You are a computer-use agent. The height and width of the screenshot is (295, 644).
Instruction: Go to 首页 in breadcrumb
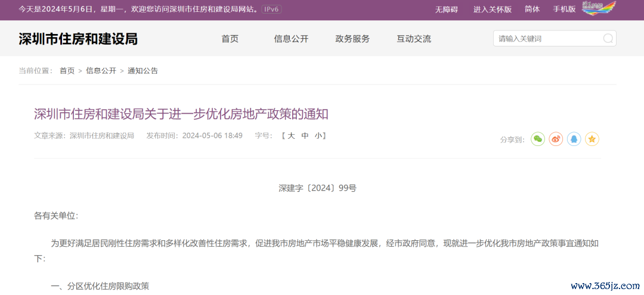(67, 70)
